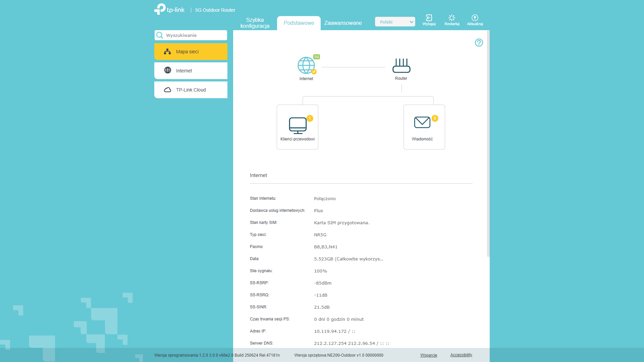
Task: Open the Klienci przewodowi wired clients tile
Action: pos(298,127)
